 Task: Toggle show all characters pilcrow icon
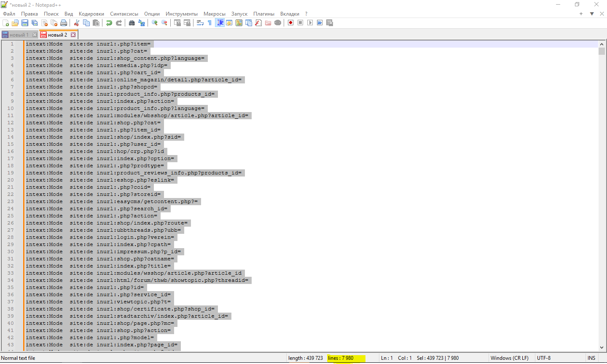point(210,23)
